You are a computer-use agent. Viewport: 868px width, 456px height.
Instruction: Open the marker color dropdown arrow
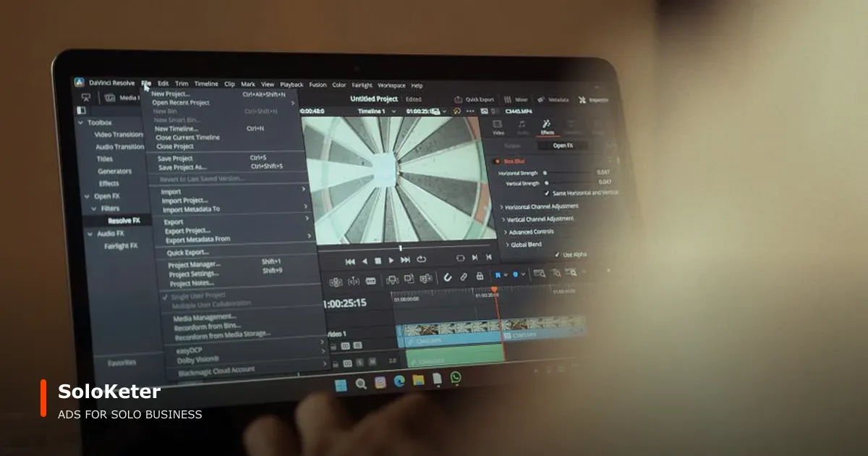click(523, 275)
